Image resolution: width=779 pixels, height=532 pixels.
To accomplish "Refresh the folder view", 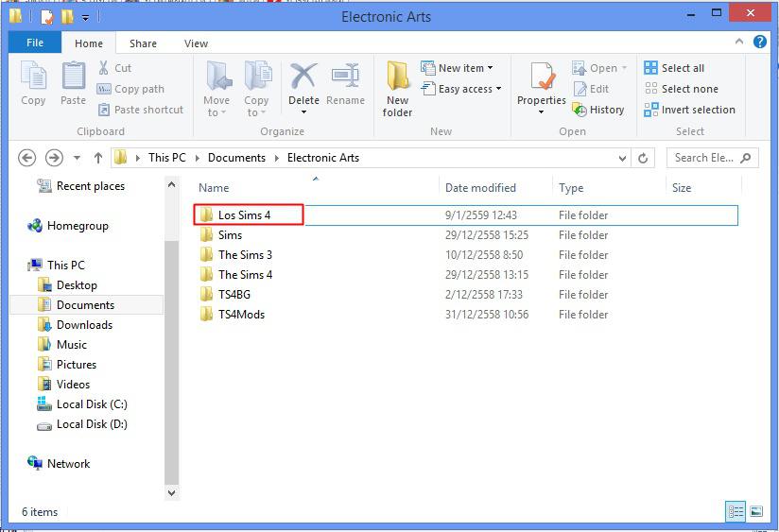I will [x=643, y=158].
